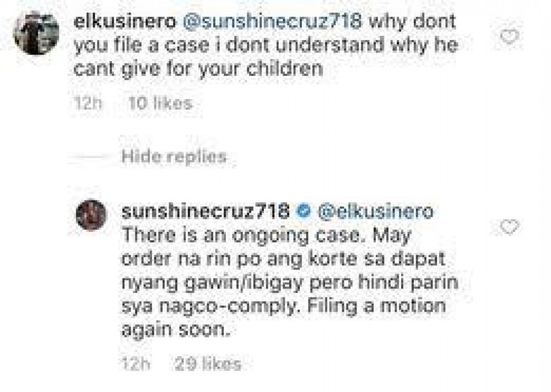
Task: Click the blue verified badge beside sunshinecruz718
Action: (x=304, y=211)
